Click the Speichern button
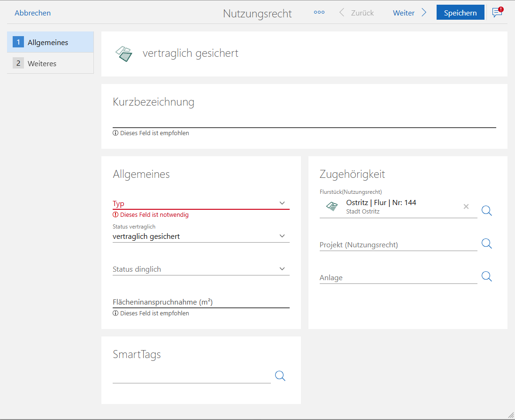This screenshot has width=515, height=420. [x=460, y=13]
